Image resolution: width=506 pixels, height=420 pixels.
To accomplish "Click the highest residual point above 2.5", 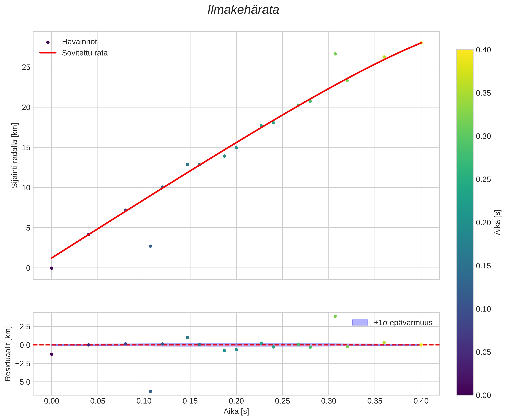I will coord(335,316).
